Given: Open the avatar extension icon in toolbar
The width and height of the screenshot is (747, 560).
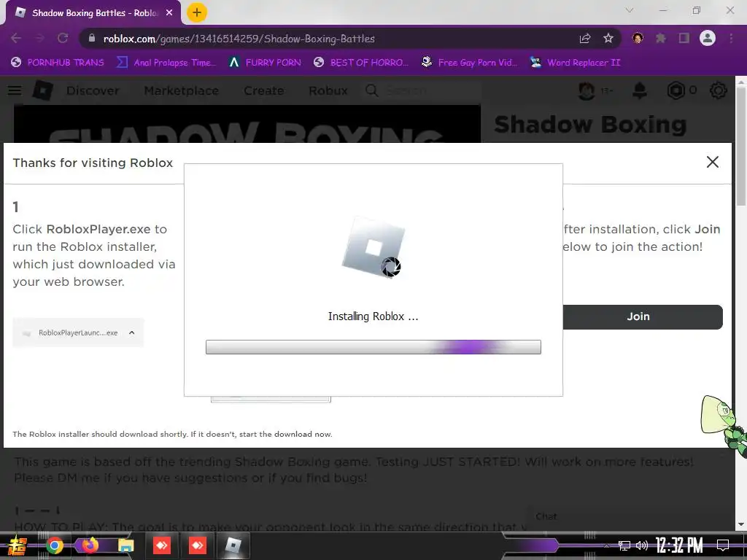Looking at the screenshot, I should click(x=638, y=38).
